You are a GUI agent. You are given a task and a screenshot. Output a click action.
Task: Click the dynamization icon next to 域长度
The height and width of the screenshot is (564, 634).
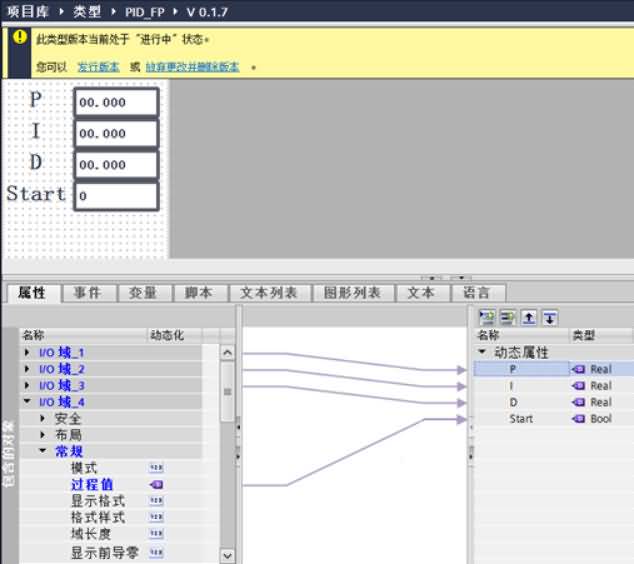click(156, 534)
